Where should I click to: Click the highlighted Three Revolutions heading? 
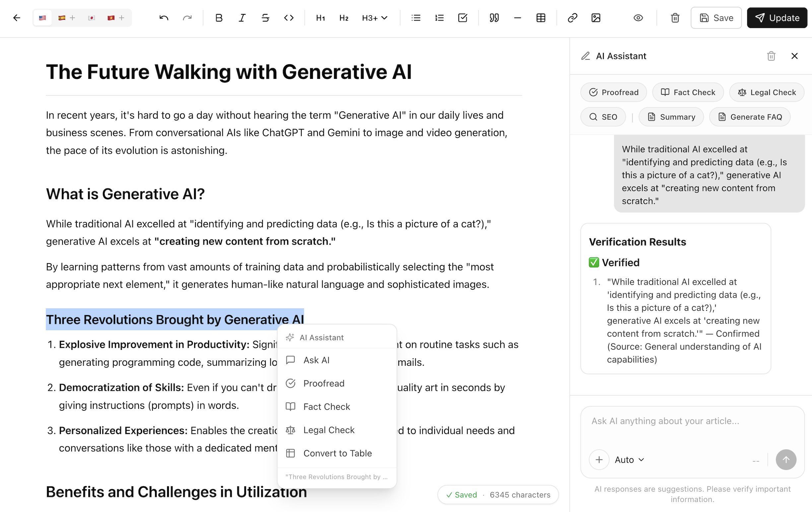pos(175,320)
